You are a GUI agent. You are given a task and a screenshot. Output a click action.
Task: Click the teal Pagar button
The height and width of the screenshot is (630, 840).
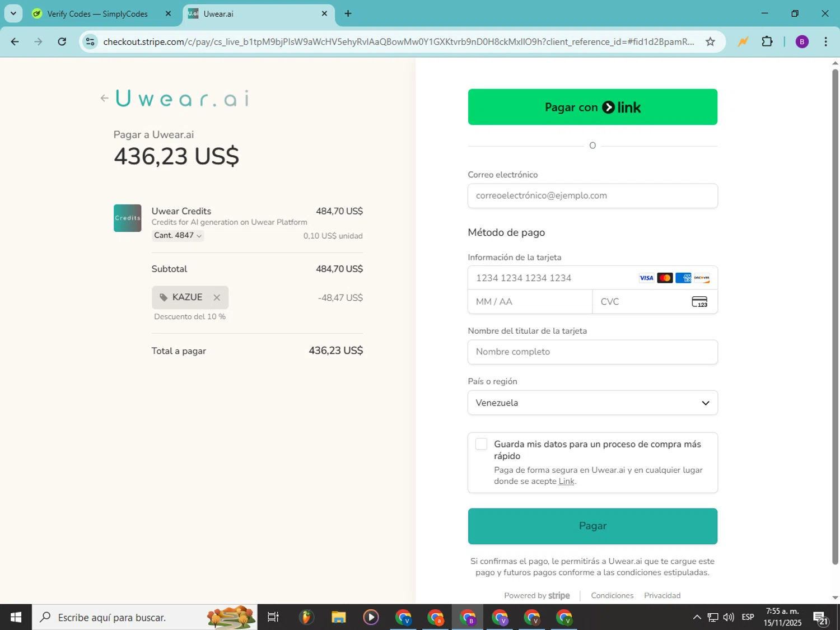(x=592, y=526)
